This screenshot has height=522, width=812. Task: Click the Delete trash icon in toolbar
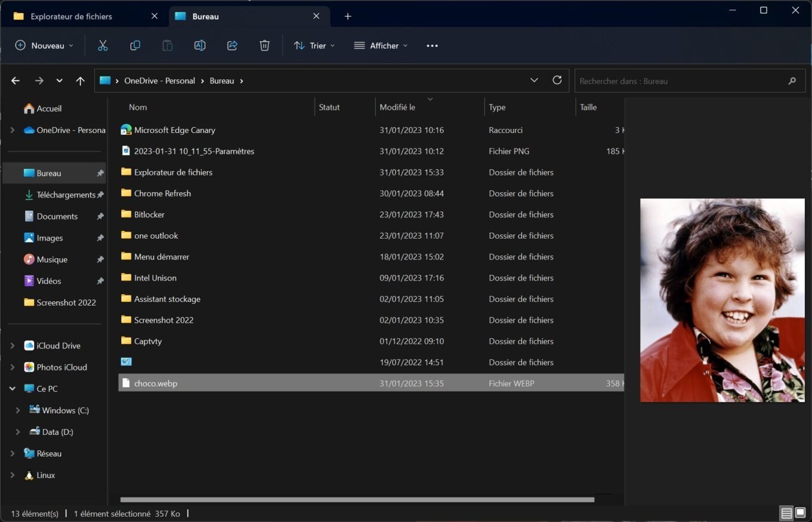tap(264, 45)
